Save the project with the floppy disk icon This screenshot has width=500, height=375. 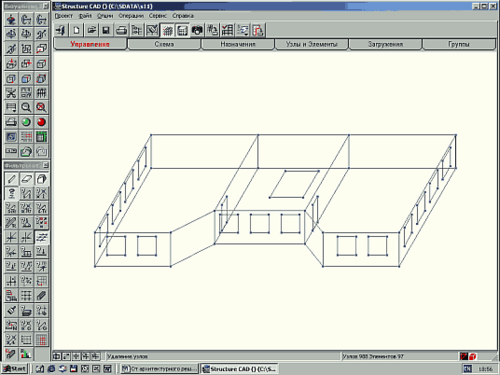106,30
